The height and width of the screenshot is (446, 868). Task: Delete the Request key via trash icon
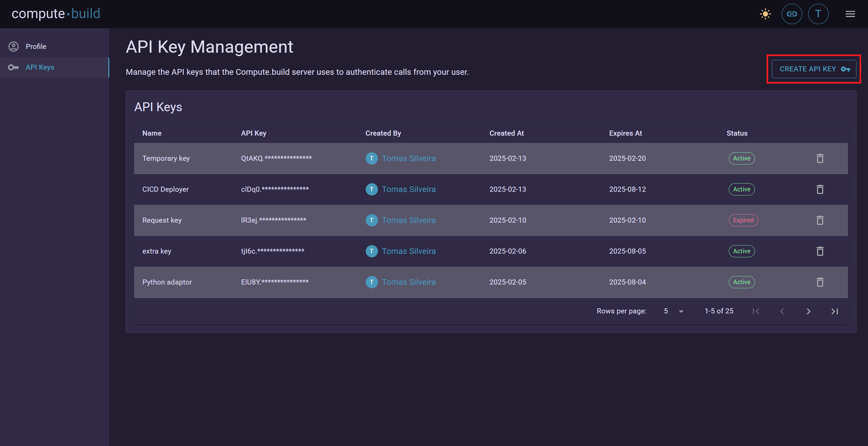coord(820,220)
